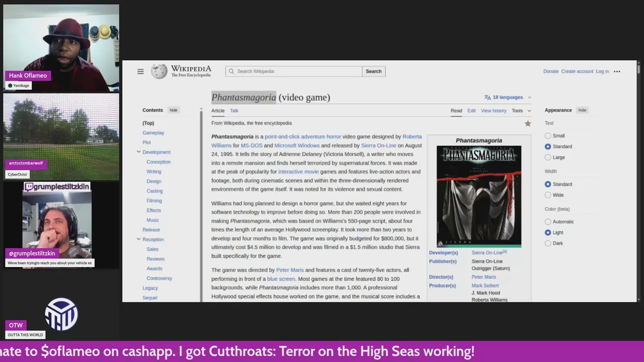Open the point-and-click adventure link
The height and width of the screenshot is (362, 644).
(295, 137)
